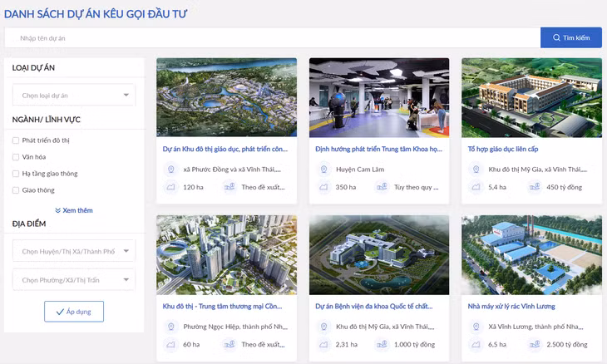Check the Văn hóa filter
Viewport: 607px width, 364px height.
click(x=16, y=157)
